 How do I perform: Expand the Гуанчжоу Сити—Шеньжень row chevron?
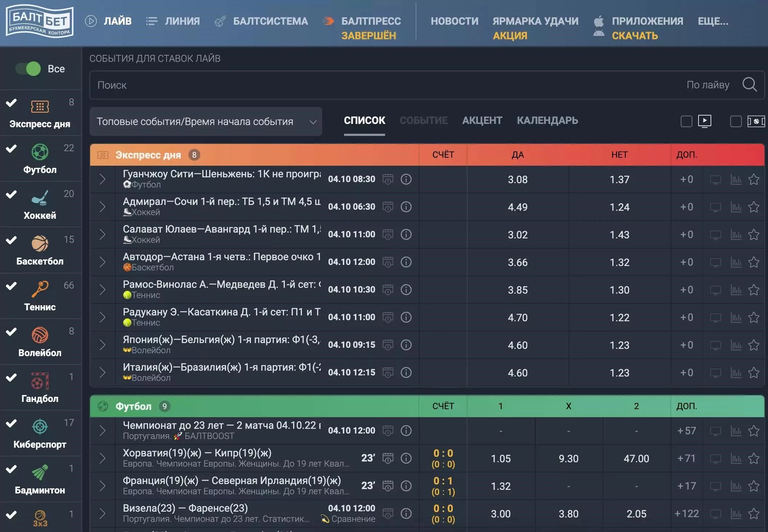click(x=103, y=179)
